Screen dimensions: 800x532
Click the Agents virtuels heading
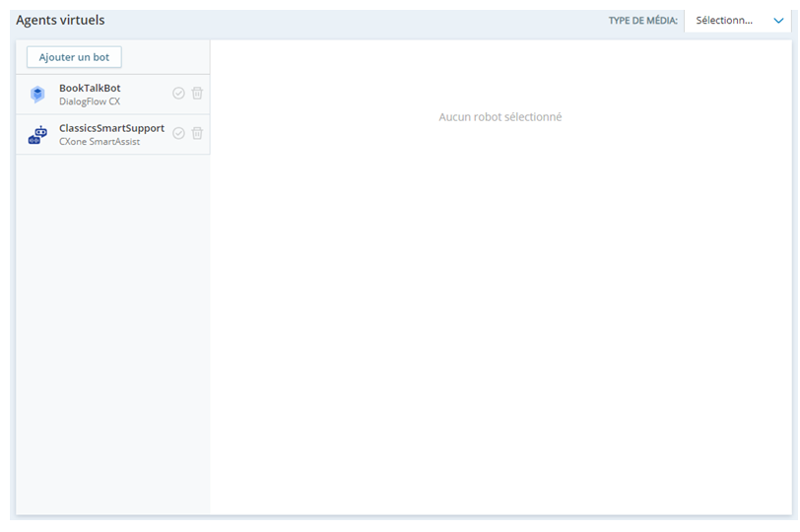(x=60, y=20)
